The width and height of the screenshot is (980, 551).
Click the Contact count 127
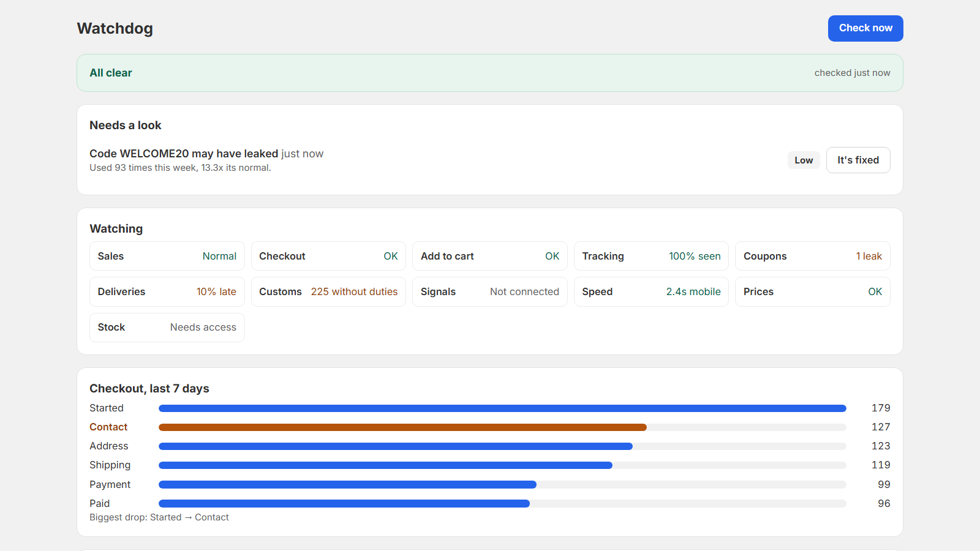coord(881,427)
